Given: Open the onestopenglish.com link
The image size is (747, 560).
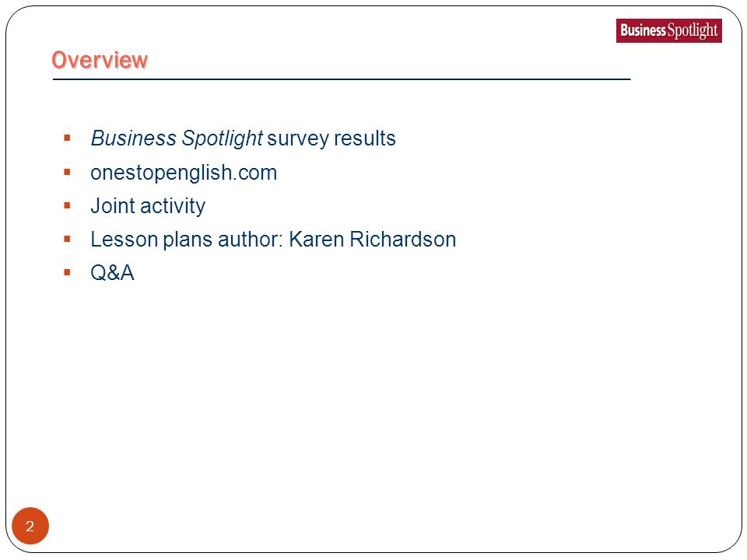Looking at the screenshot, I should coord(184,173).
